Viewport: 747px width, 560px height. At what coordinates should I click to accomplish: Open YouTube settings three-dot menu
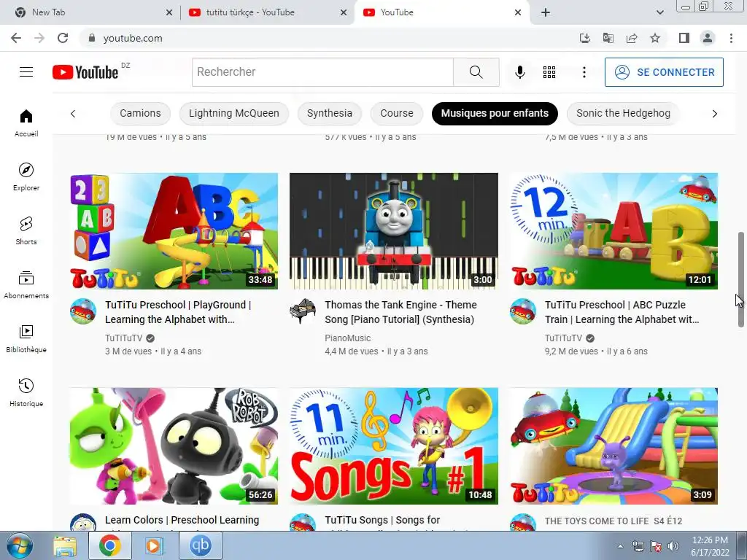pos(584,72)
